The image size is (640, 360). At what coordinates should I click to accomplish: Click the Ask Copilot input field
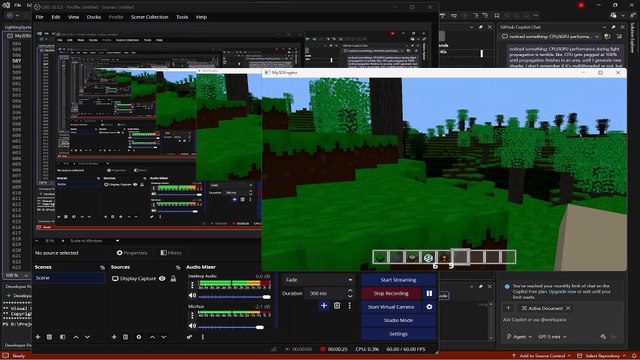(x=561, y=320)
